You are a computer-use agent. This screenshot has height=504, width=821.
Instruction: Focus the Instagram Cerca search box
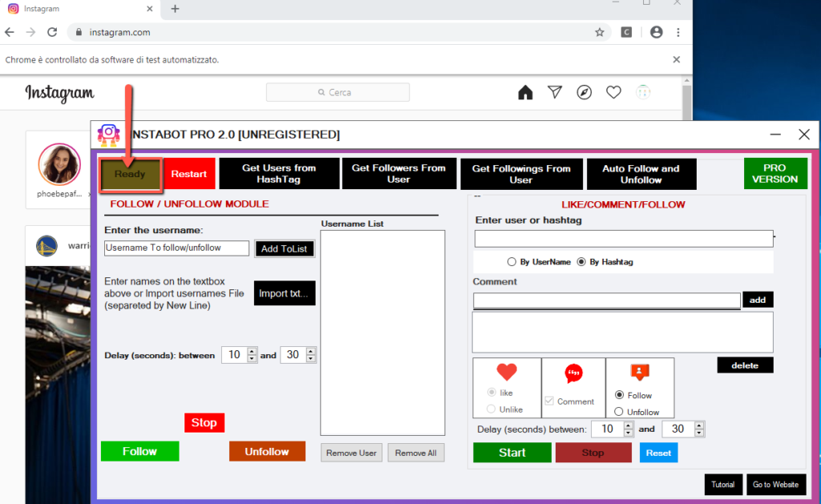[338, 93]
